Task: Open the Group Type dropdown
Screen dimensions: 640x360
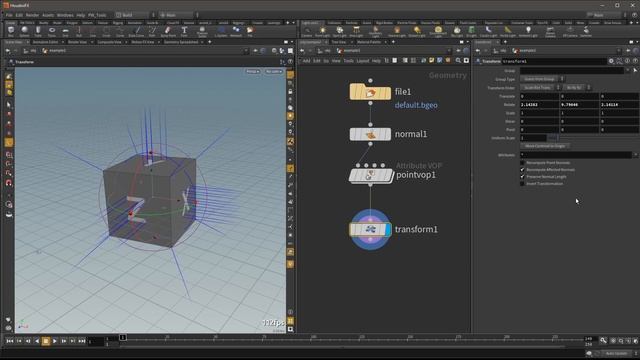Action: (542, 79)
